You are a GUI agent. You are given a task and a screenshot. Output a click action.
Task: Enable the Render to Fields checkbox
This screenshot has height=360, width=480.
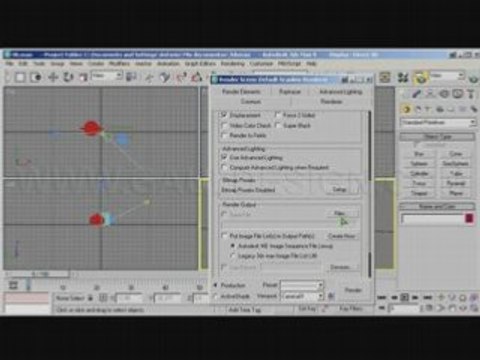(x=224, y=135)
